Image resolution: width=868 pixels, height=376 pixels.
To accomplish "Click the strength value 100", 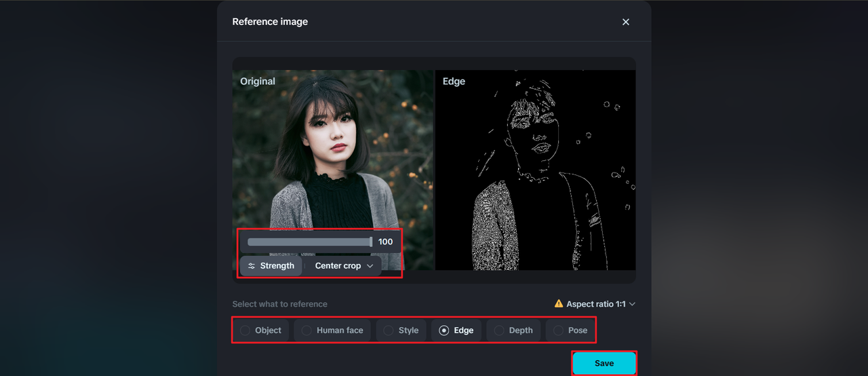I will (x=385, y=242).
